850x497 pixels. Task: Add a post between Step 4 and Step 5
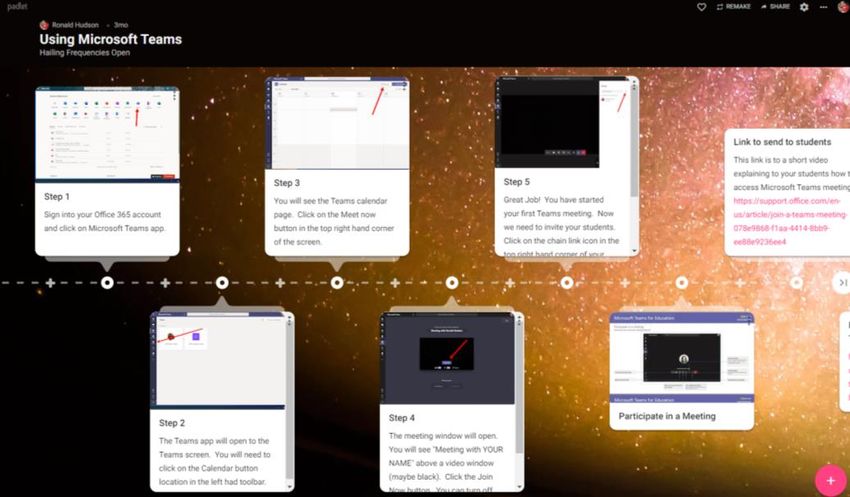510,283
